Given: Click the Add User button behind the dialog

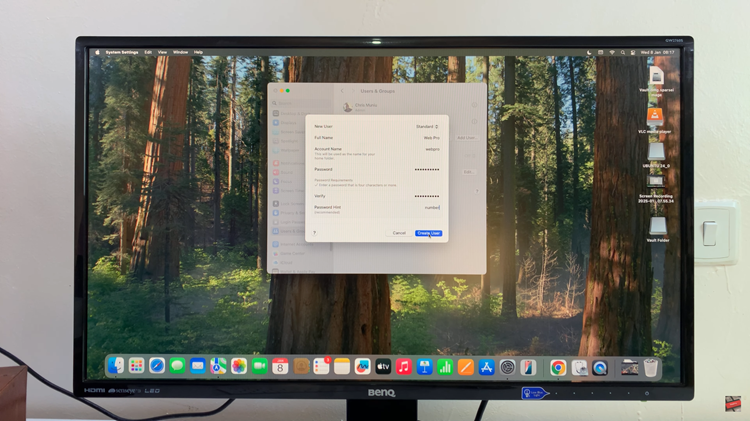Looking at the screenshot, I should (x=466, y=138).
